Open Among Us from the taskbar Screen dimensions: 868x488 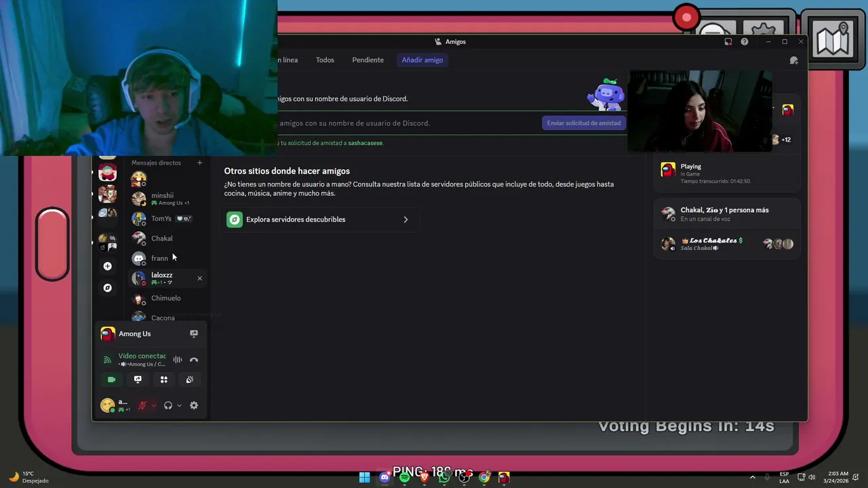pos(504,477)
